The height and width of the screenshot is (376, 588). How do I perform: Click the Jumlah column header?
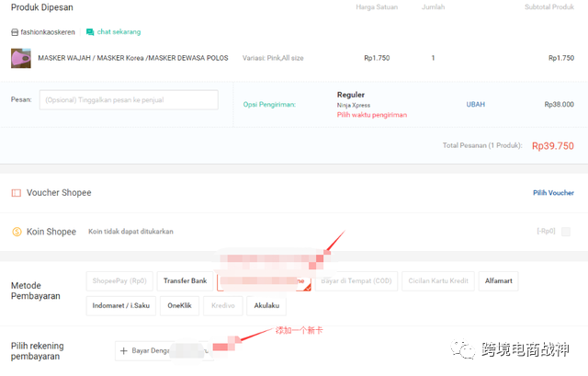tap(433, 7)
